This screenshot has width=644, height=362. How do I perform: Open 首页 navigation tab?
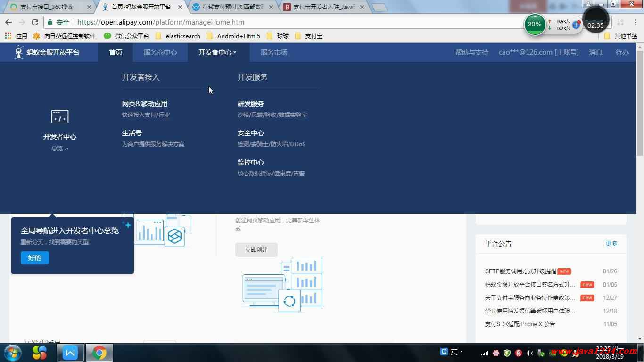point(116,52)
